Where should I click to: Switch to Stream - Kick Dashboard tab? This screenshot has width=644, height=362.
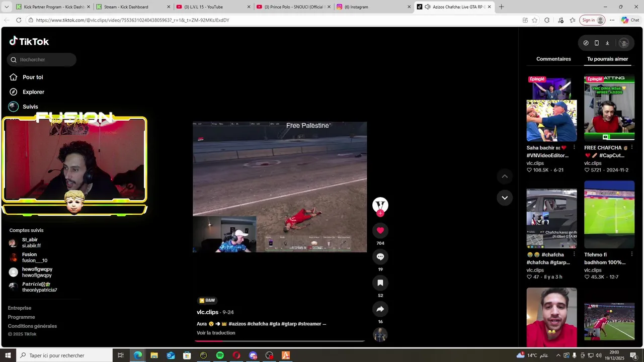[133, 7]
